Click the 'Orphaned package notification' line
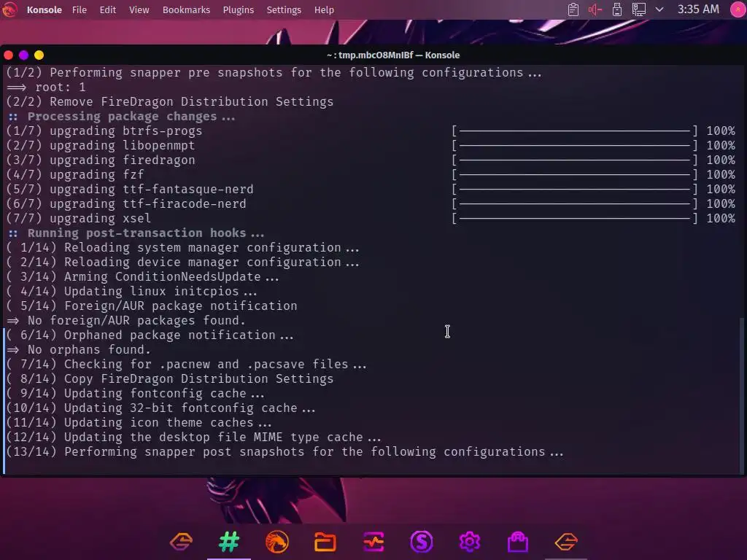Screen dimensions: 747x560 150,335
